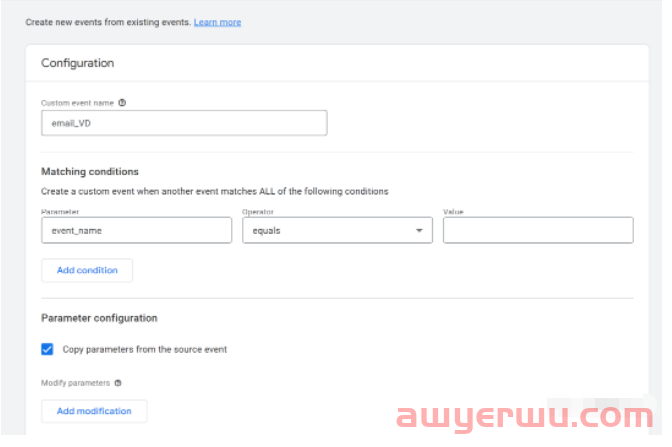The image size is (672, 447).
Task: Open the Operator dropdown set to equals
Action: 337,230
